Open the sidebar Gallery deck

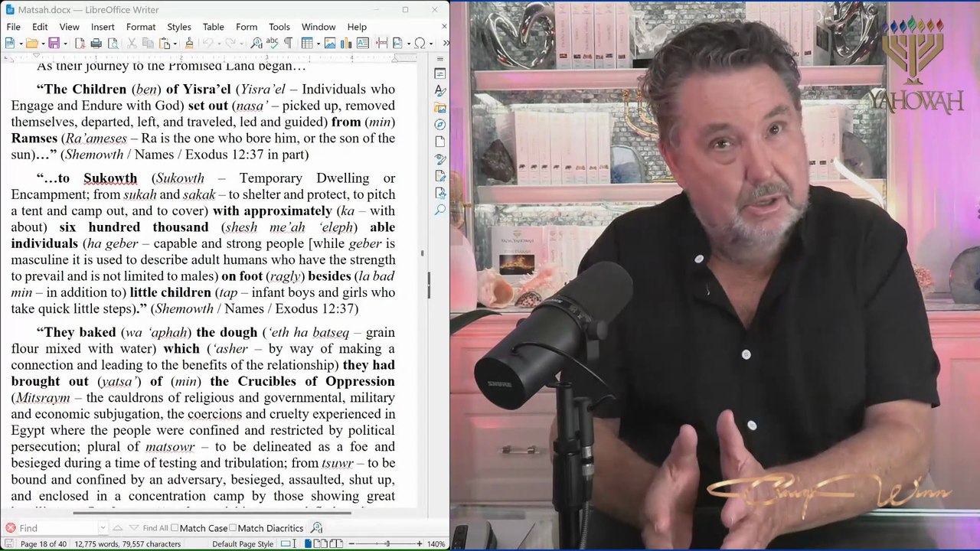(439, 108)
